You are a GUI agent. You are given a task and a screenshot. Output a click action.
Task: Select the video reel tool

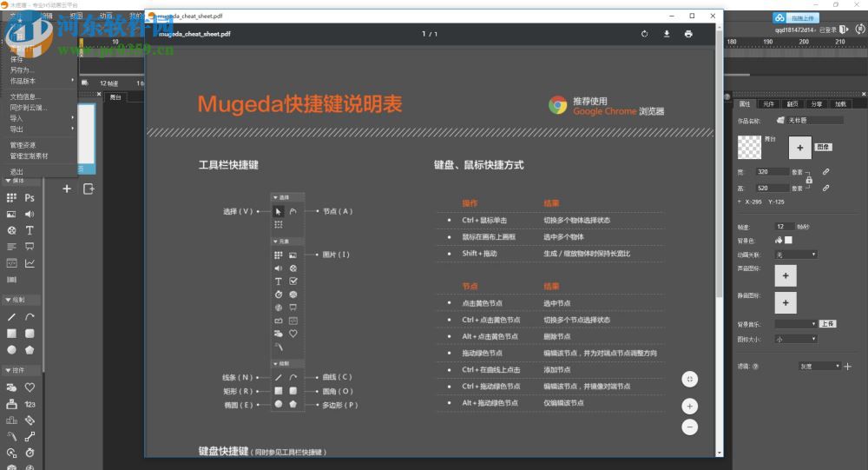pyautogui.click(x=11, y=230)
